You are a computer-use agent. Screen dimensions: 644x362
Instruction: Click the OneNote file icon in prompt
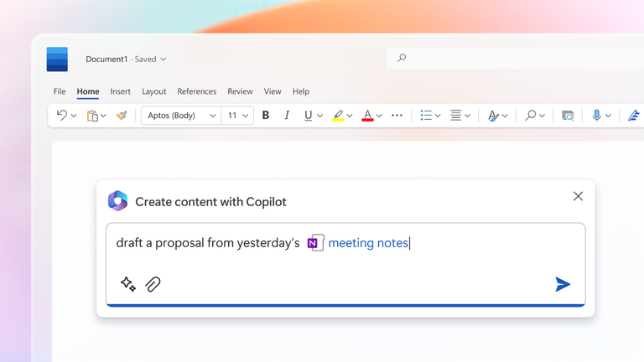[315, 243]
